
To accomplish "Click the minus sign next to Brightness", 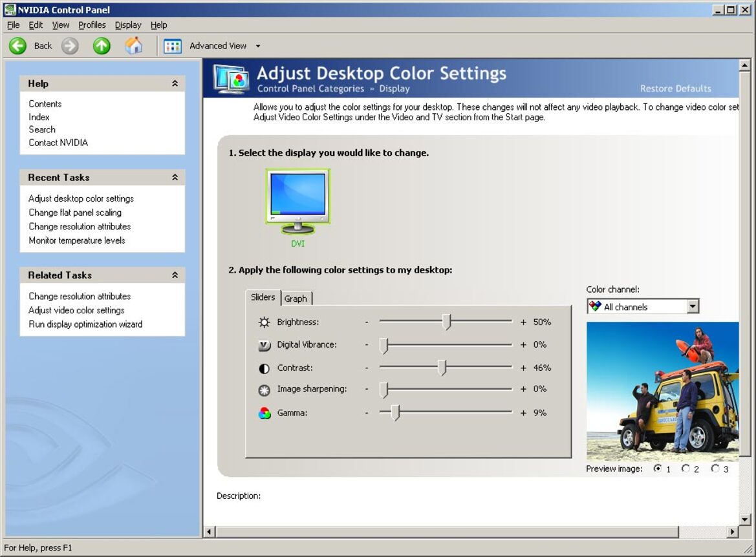I will pos(367,322).
